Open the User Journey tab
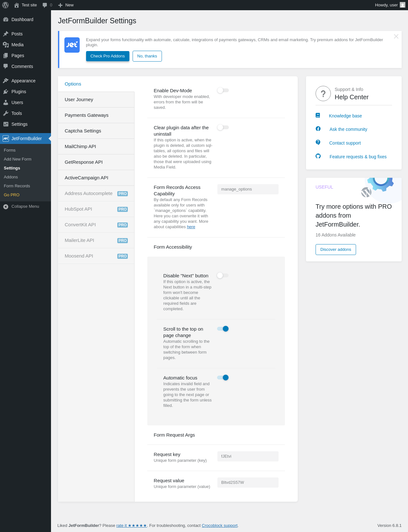 point(96,100)
